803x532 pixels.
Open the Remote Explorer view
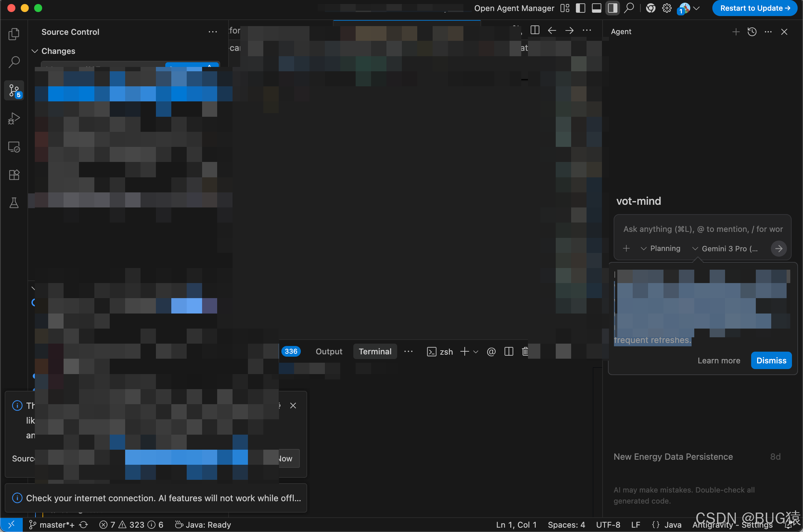click(14, 147)
